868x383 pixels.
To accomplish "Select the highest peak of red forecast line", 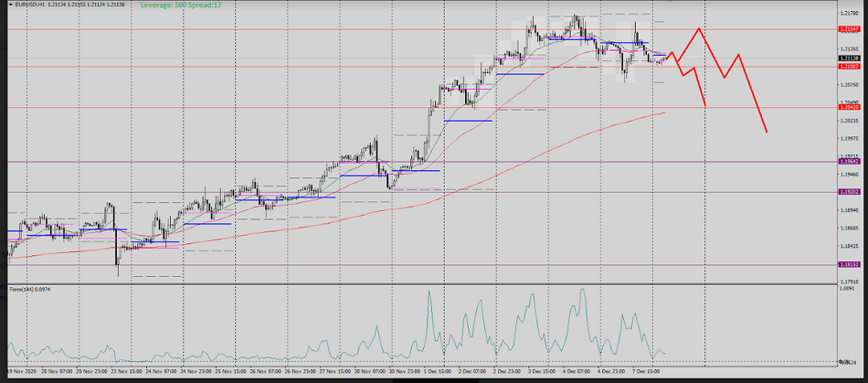I will [699, 29].
